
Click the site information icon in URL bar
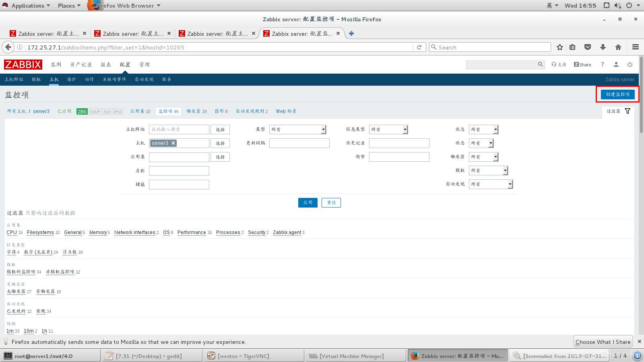click(x=19, y=47)
